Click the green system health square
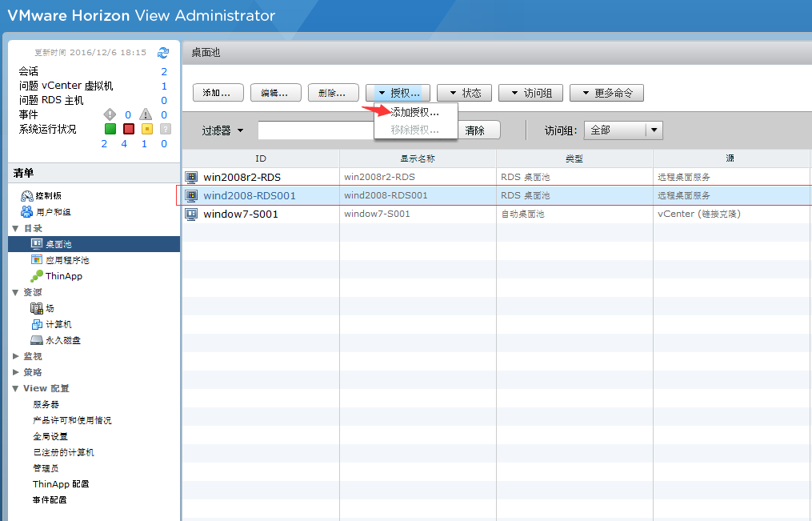Image resolution: width=812 pixels, height=521 pixels. click(x=110, y=129)
